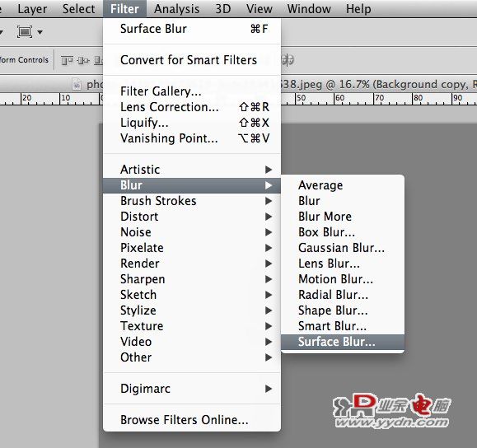This screenshot has width=477, height=448.
Task: Open the Smart Blur dialog
Action: click(x=343, y=326)
